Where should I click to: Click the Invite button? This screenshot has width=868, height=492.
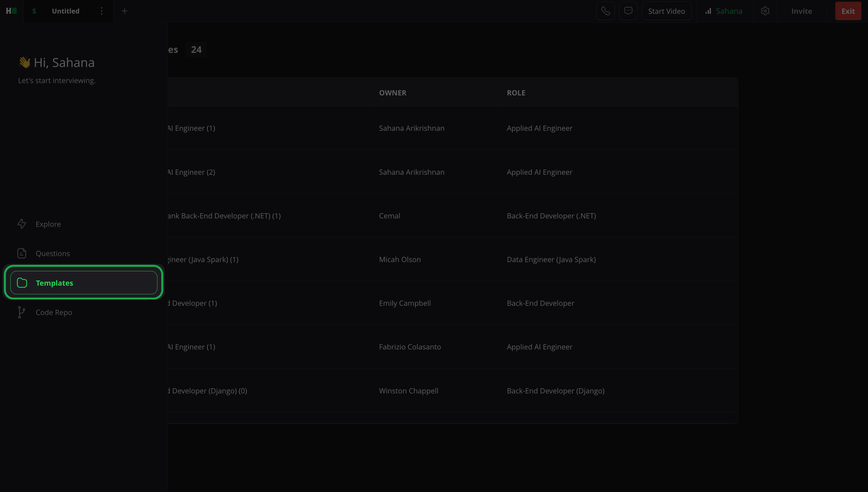(801, 11)
